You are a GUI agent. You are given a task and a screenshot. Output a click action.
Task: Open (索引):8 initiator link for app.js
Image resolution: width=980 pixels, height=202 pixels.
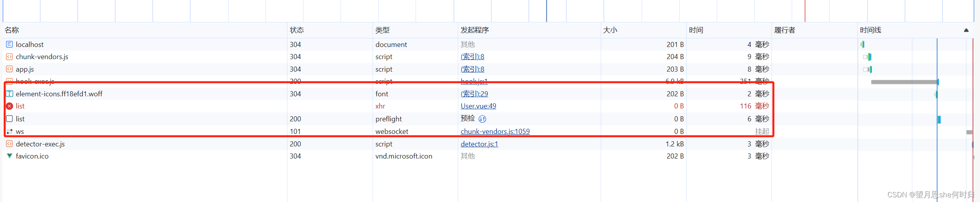pos(472,69)
